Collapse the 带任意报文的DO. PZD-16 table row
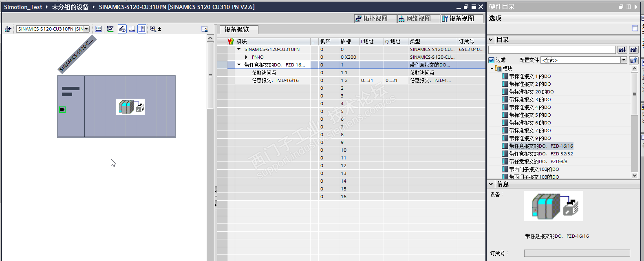Screen dimensions: 644x261 coord(239,65)
